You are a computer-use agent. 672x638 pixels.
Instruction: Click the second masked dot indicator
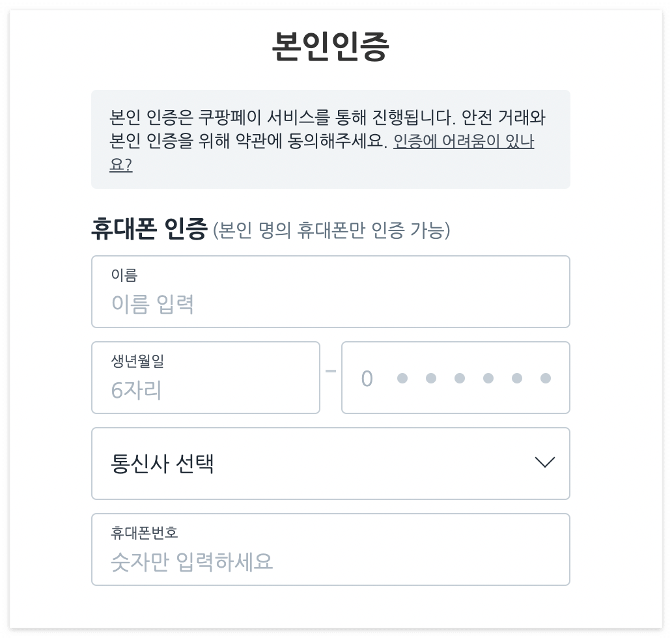pyautogui.click(x=430, y=378)
